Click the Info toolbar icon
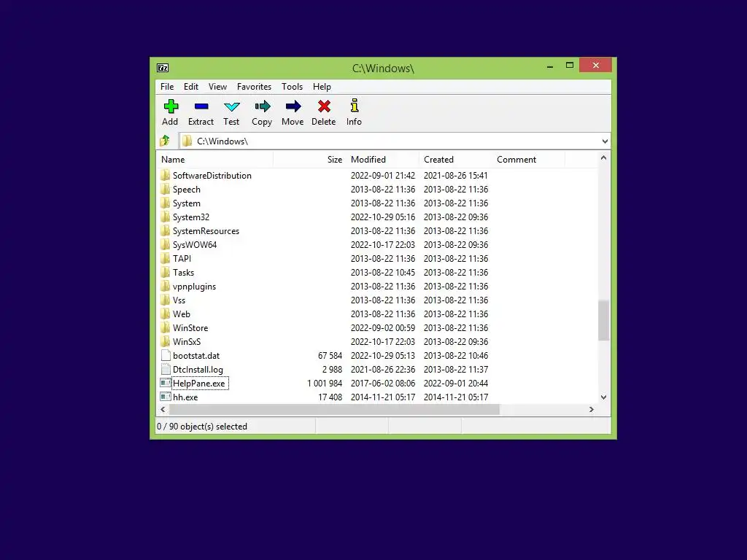The image size is (747, 560). point(354,105)
